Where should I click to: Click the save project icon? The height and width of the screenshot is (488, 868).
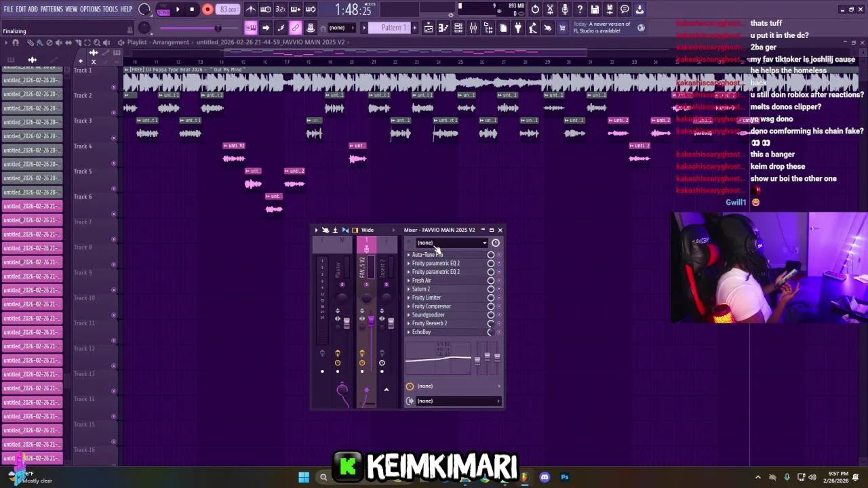(595, 9)
